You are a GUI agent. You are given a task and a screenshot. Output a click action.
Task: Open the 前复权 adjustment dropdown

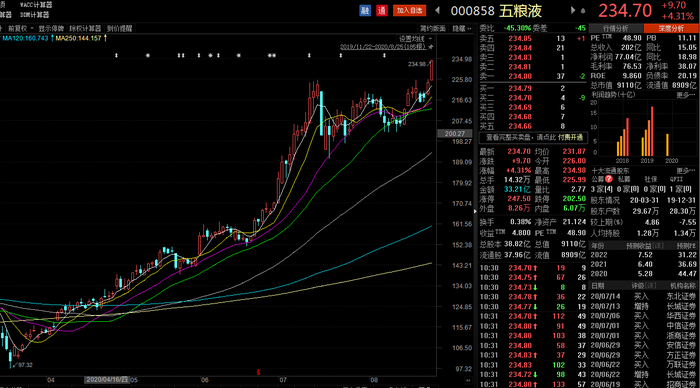pyautogui.click(x=21, y=29)
